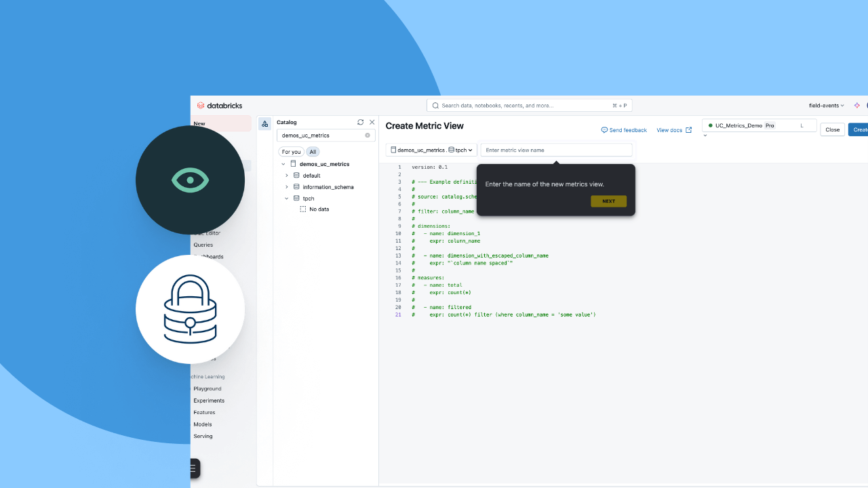Click the Send feedback speech bubble icon
The width and height of the screenshot is (868, 488).
pyautogui.click(x=604, y=130)
